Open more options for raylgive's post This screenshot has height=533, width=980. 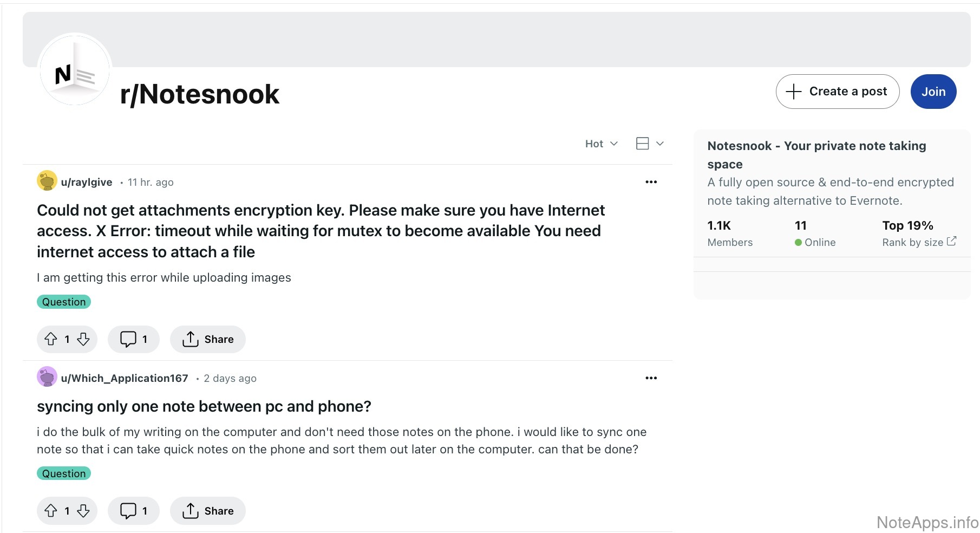click(x=651, y=182)
